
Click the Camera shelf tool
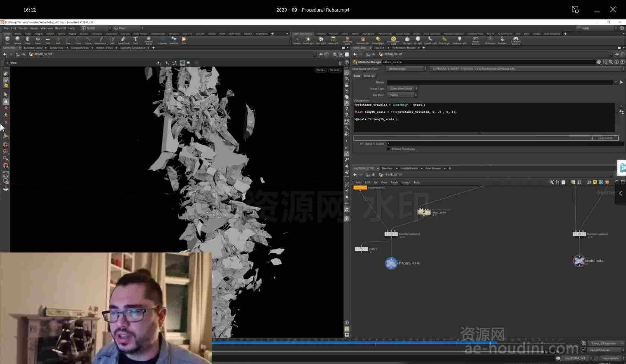(297, 40)
